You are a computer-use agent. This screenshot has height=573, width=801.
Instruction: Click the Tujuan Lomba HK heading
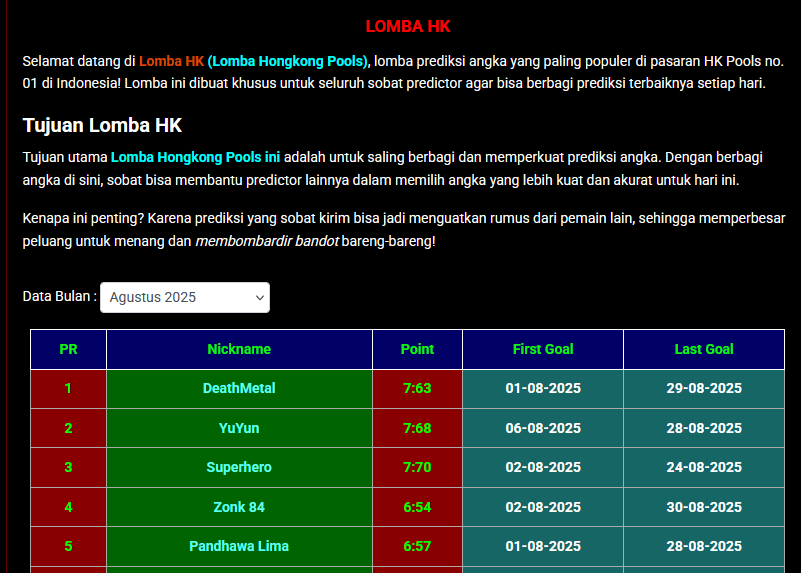point(102,125)
